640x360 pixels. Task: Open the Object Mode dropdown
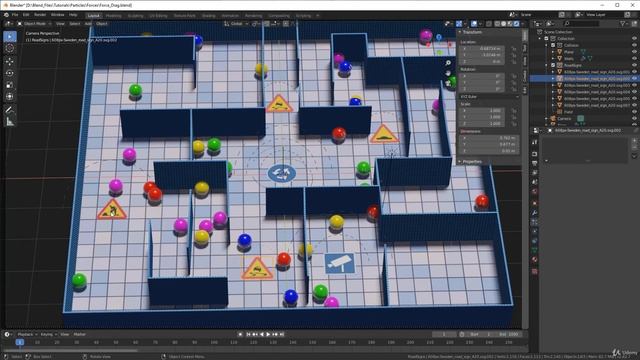35,24
